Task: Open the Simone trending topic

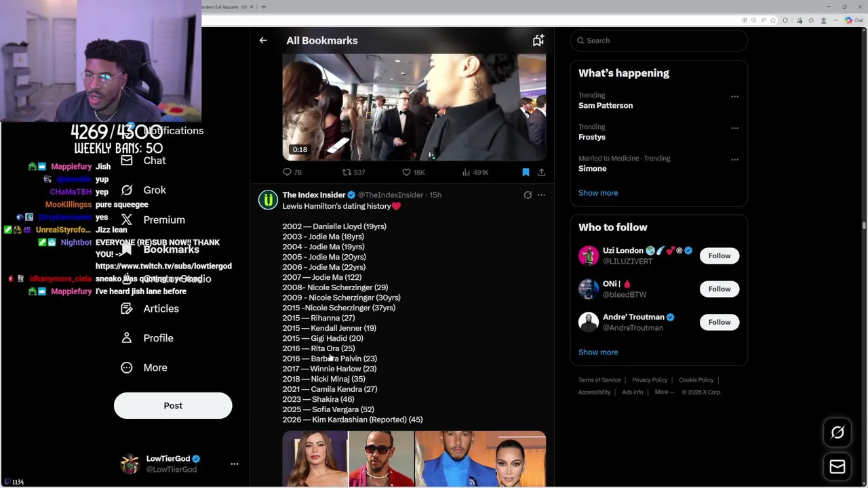Action: [593, 169]
